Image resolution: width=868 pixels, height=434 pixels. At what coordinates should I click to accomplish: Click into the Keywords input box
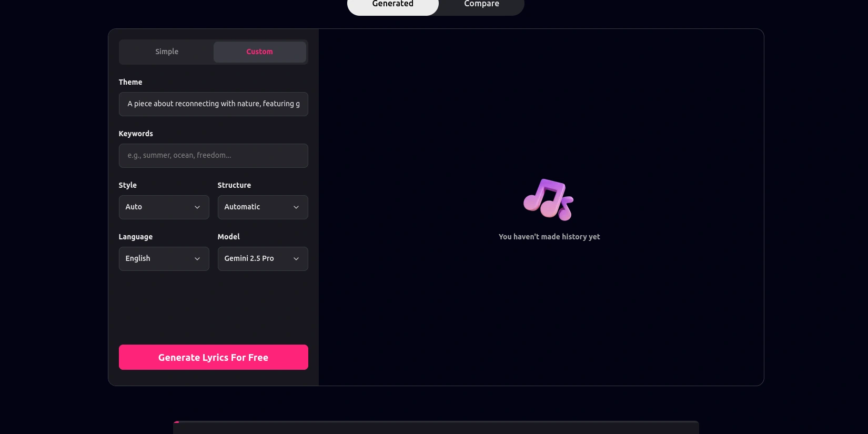[213, 156]
